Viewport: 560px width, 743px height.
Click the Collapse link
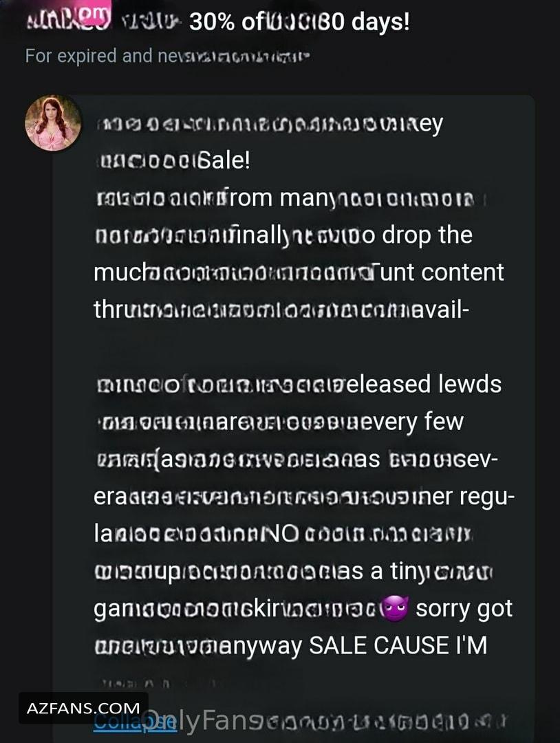pos(135,721)
